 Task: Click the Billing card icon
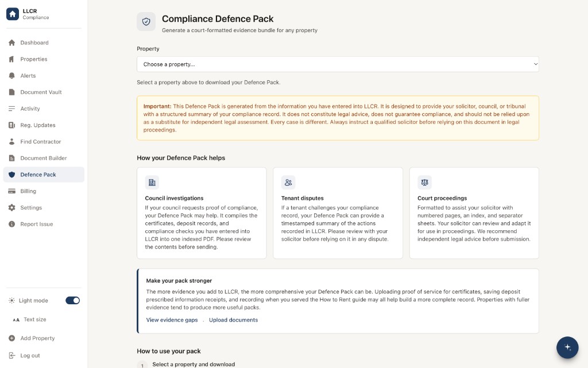tap(11, 191)
